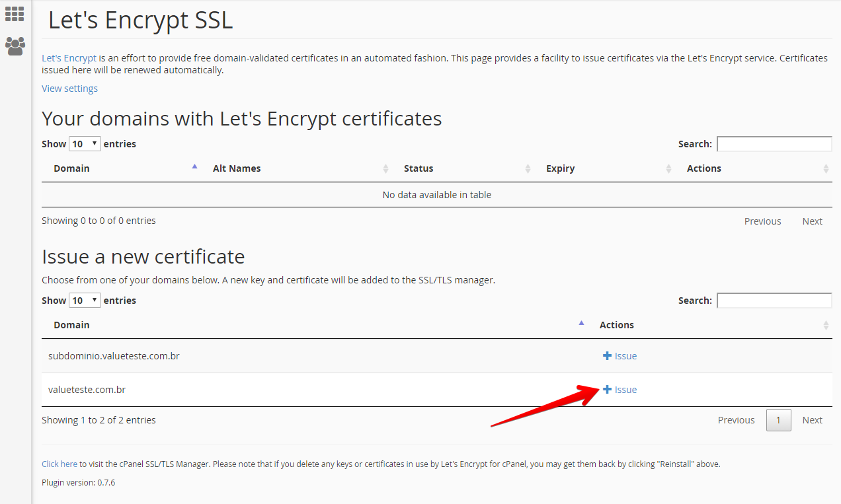The width and height of the screenshot is (841, 504).
Task: Sort new certificate Actions column arrows
Action: click(826, 326)
